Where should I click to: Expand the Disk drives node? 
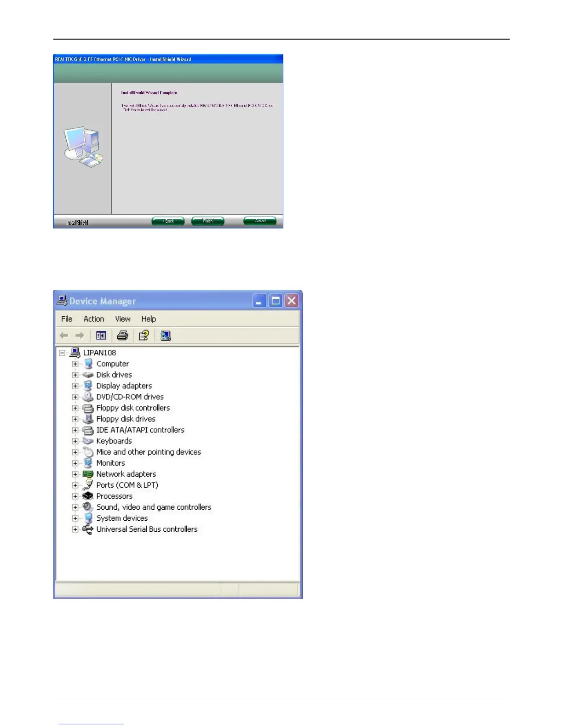(x=75, y=375)
